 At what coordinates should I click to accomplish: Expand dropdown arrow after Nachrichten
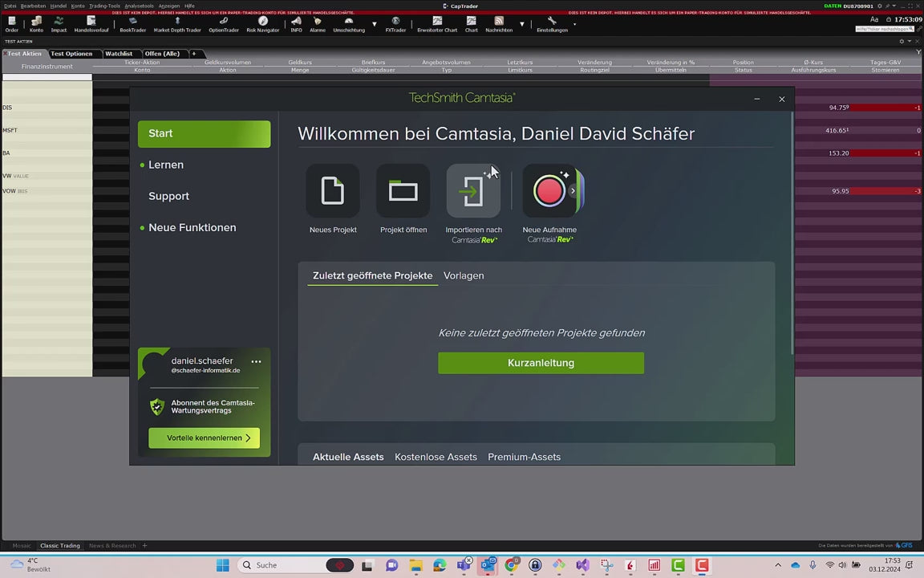click(521, 24)
